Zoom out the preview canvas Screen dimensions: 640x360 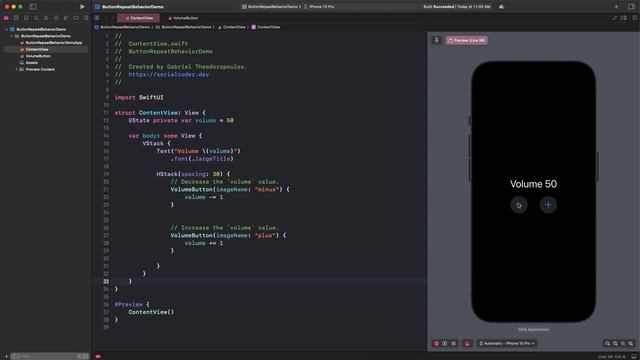coord(607,343)
